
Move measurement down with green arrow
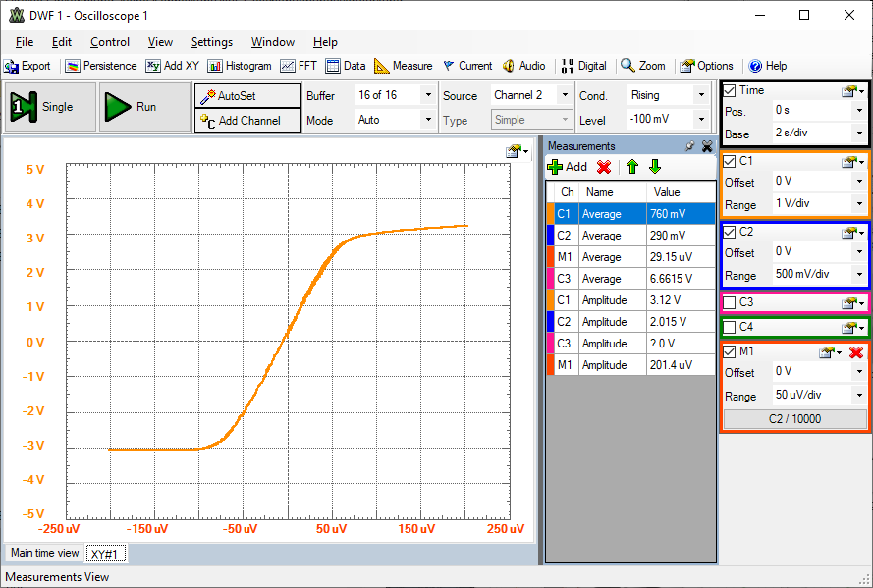(655, 167)
